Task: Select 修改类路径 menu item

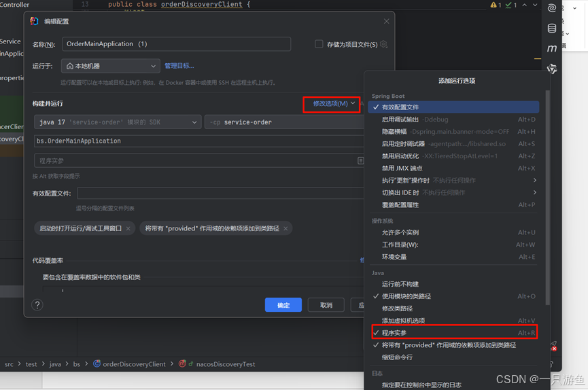Action: pos(453,308)
